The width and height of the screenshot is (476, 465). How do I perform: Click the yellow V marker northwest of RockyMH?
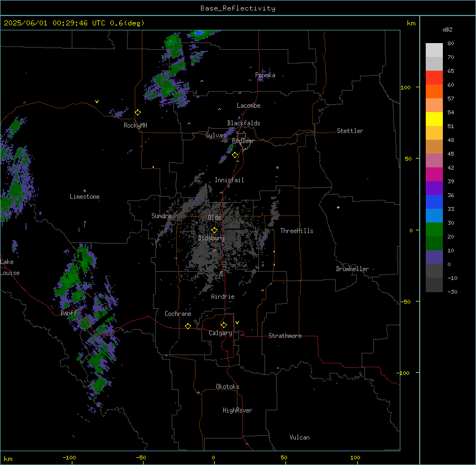point(97,102)
